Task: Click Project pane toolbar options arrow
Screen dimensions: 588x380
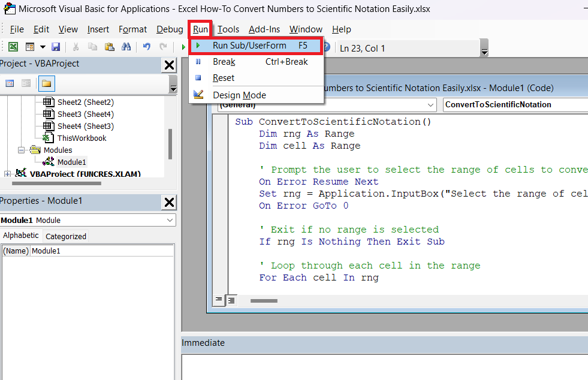Action: (173, 85)
